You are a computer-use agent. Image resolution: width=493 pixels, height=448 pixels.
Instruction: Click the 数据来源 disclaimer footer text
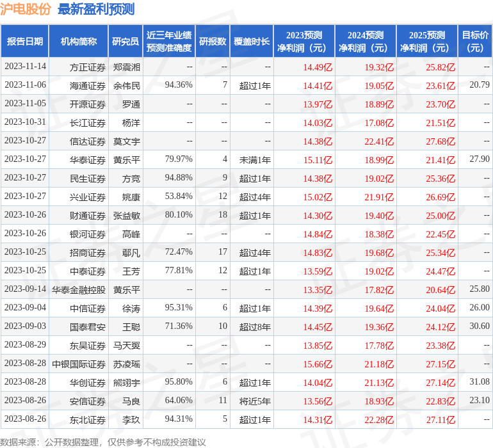[103, 442]
